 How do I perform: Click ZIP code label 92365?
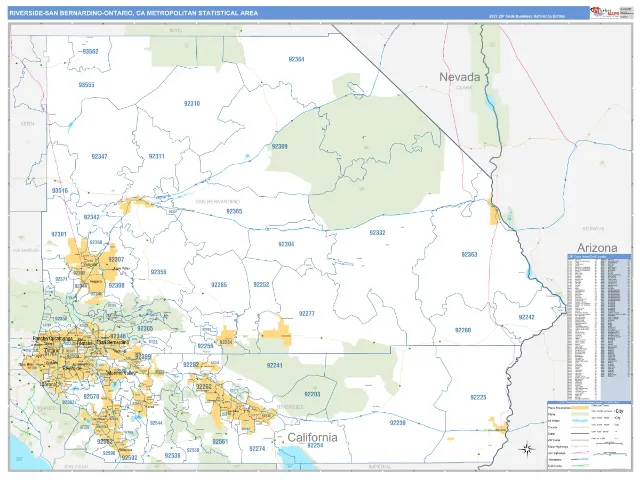[x=234, y=211]
